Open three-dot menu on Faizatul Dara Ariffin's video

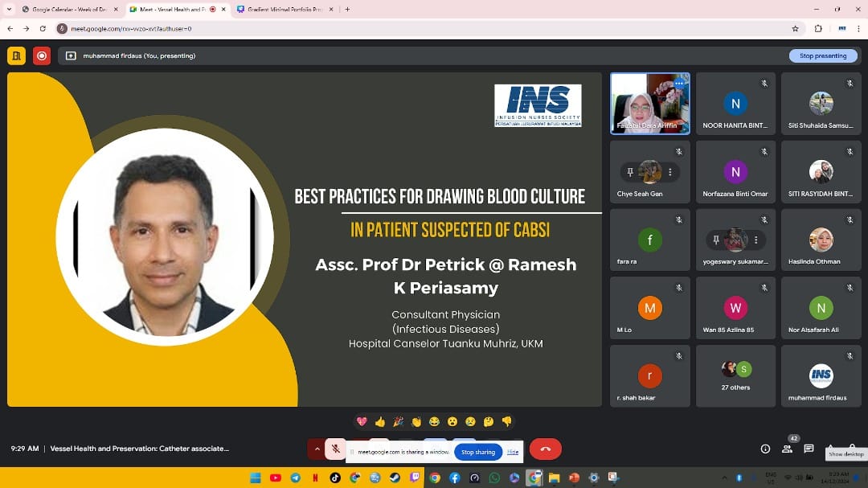tap(679, 84)
